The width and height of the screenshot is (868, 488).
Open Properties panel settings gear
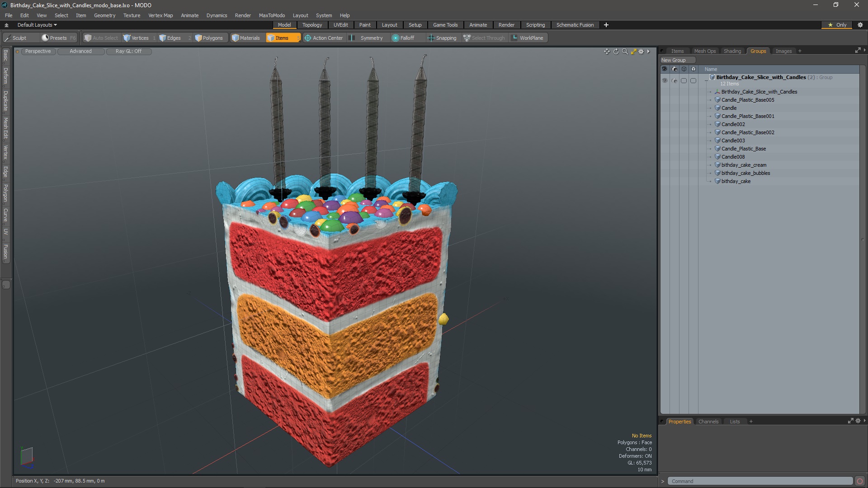pos(858,421)
